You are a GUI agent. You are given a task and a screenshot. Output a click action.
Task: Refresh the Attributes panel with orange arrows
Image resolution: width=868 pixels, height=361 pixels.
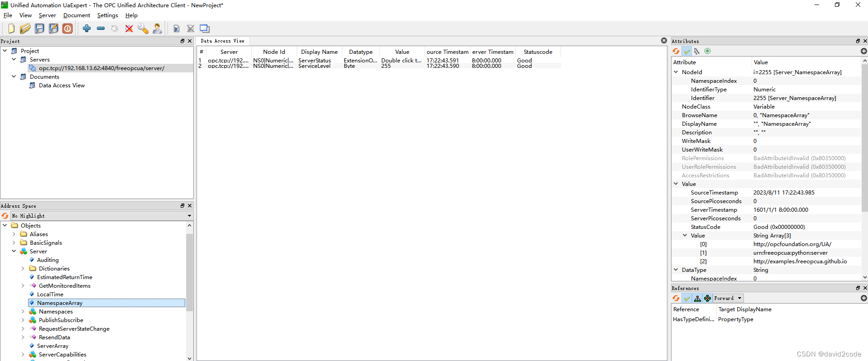[676, 51]
